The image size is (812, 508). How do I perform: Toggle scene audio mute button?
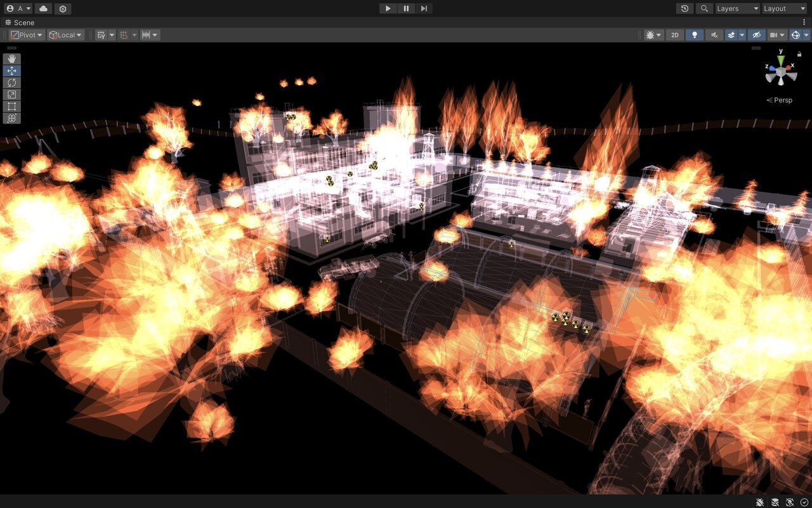coord(714,35)
